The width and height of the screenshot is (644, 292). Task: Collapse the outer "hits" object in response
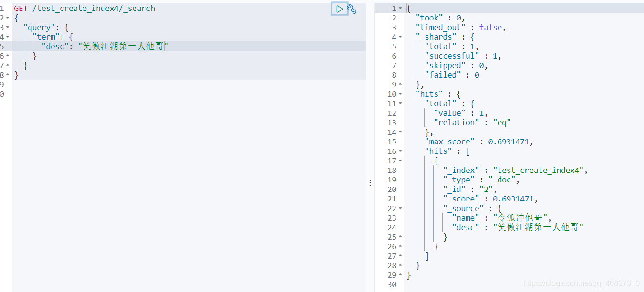(400, 94)
